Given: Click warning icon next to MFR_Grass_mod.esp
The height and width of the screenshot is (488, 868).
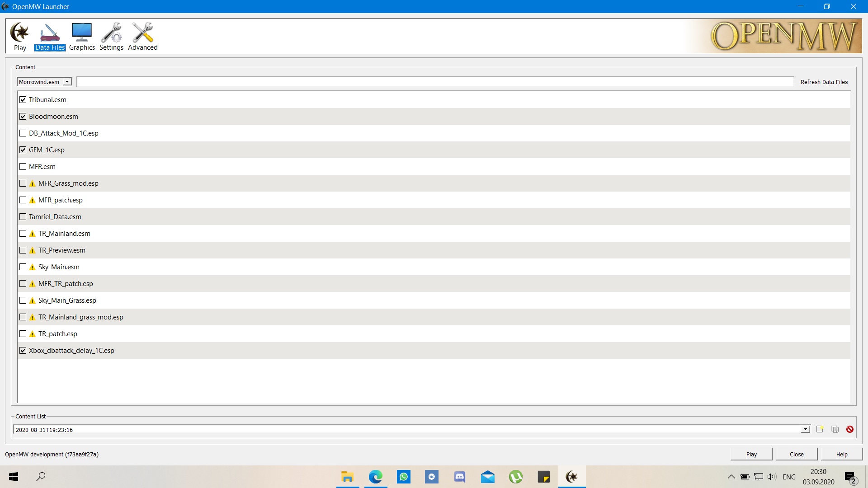Looking at the screenshot, I should tap(32, 183).
